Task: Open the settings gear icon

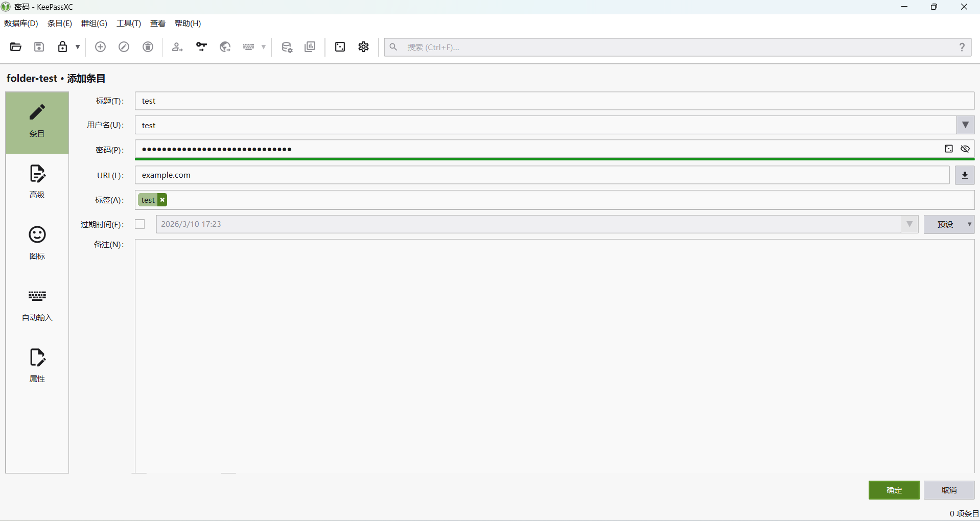Action: (x=363, y=47)
